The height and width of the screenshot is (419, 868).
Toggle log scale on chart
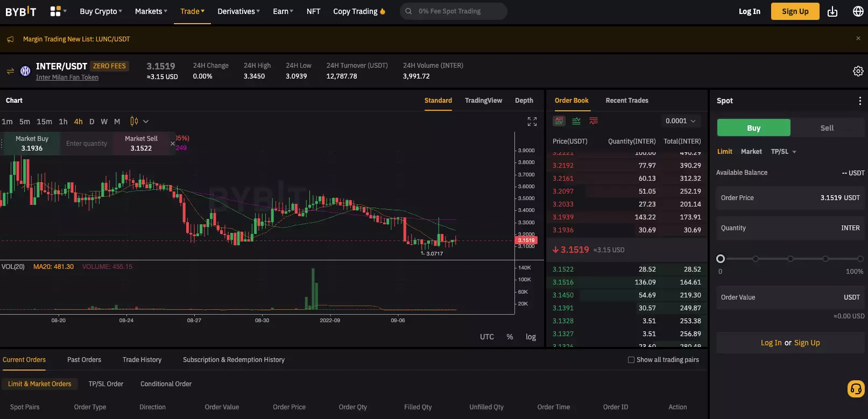(531, 337)
